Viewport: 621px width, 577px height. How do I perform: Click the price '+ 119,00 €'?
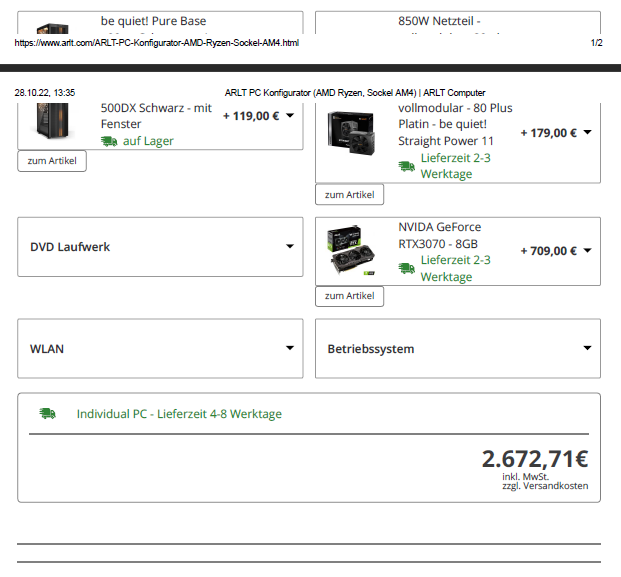tap(251, 116)
